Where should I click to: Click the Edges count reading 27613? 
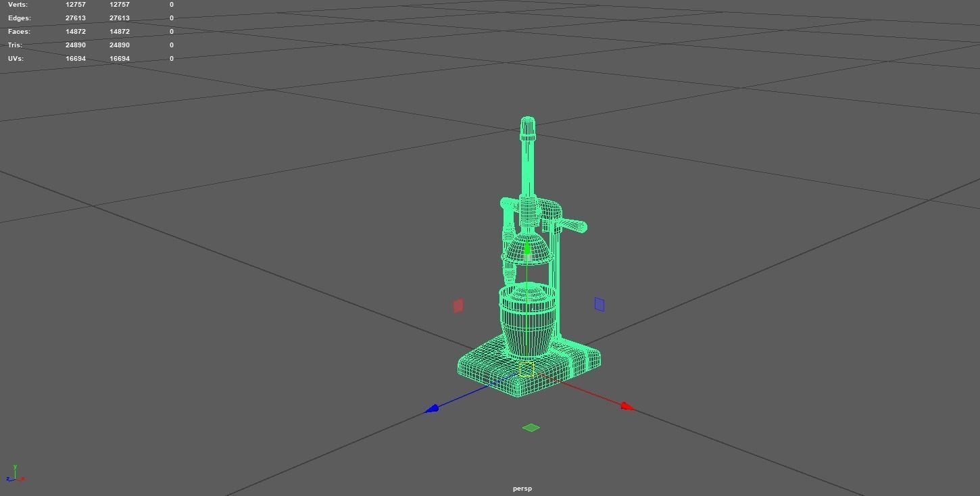coord(75,18)
